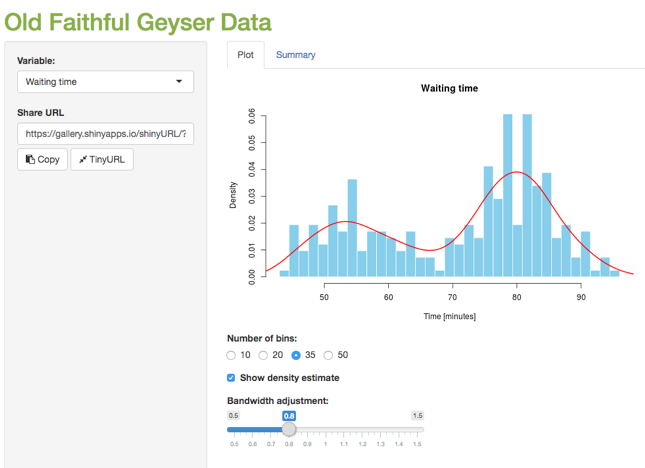Click the 'Old Faithful Geyser Data' heading
Viewport: 645px width, 468px height.
click(x=137, y=21)
